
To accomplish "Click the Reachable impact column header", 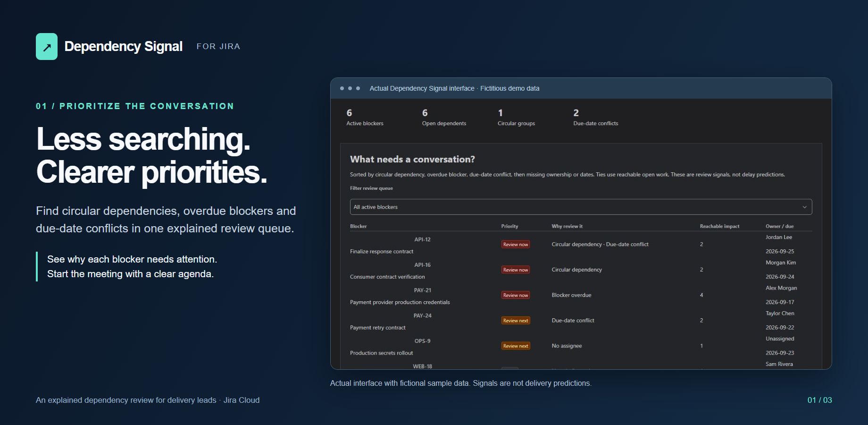I will pyautogui.click(x=719, y=226).
